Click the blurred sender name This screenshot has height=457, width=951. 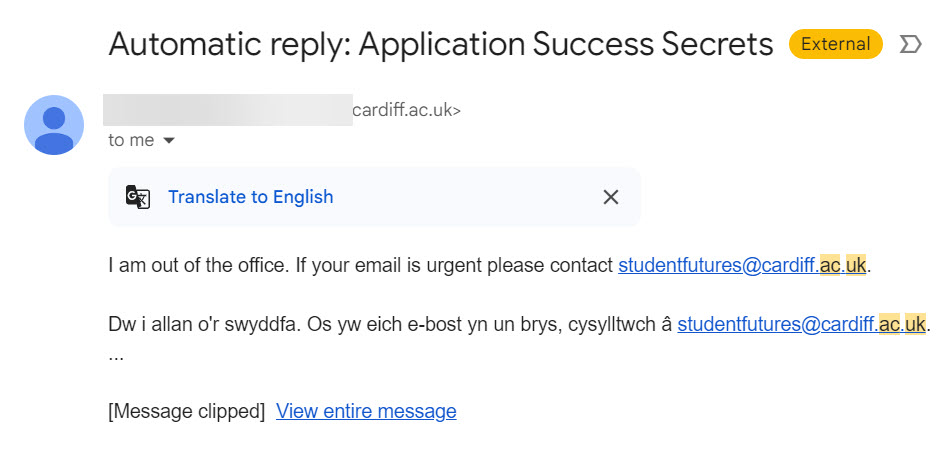228,110
